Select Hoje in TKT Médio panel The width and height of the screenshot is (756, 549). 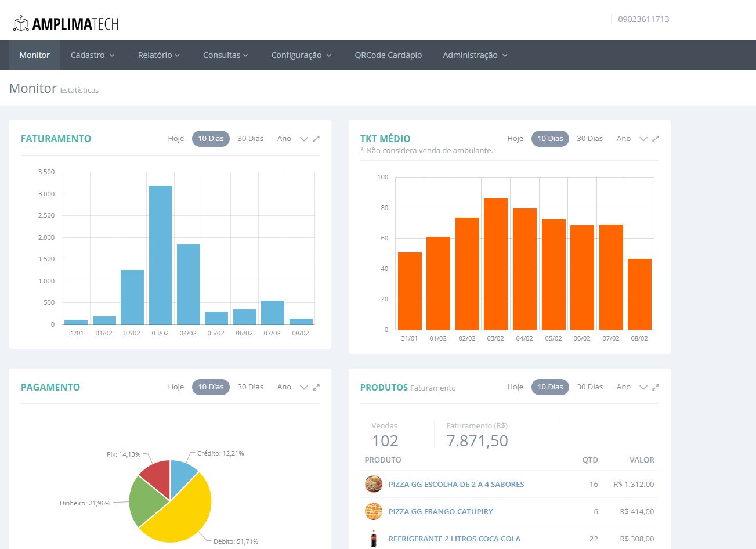click(x=515, y=139)
